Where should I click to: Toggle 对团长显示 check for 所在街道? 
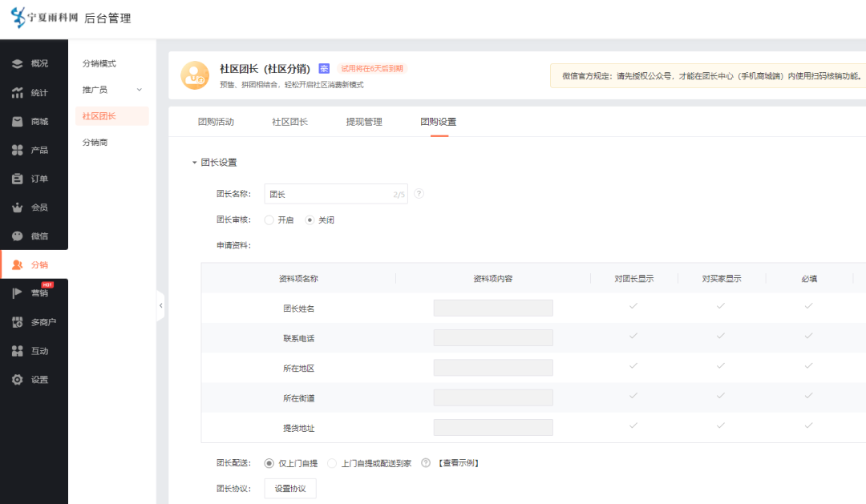coord(633,395)
